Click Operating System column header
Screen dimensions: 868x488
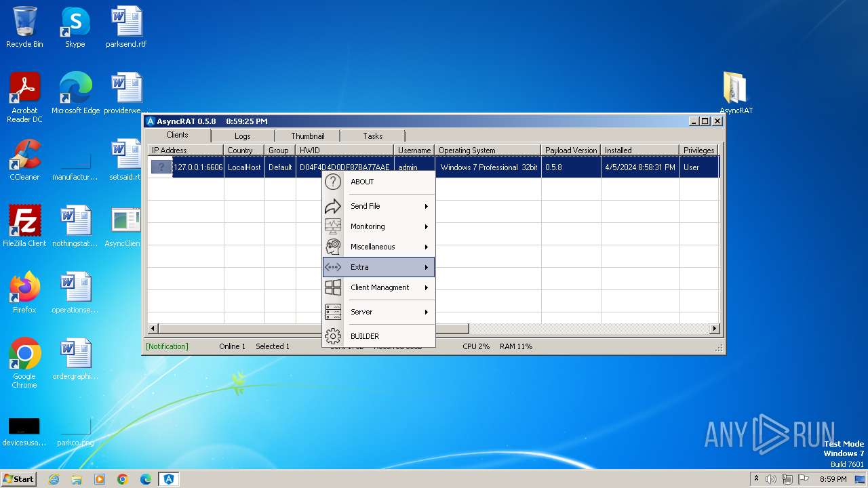pyautogui.click(x=488, y=150)
